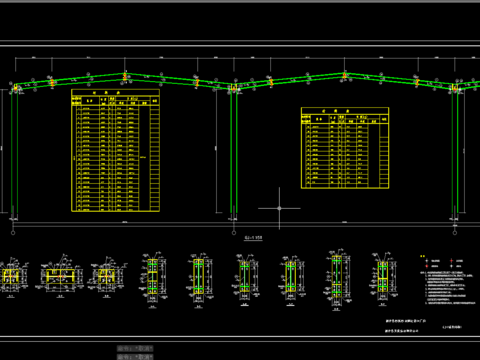Select the first tall end-plate detail with yellow mid plates

coord(153,277)
